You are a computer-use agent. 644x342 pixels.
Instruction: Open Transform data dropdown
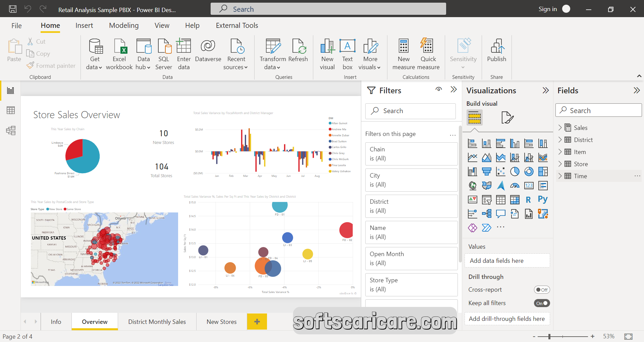(x=273, y=54)
